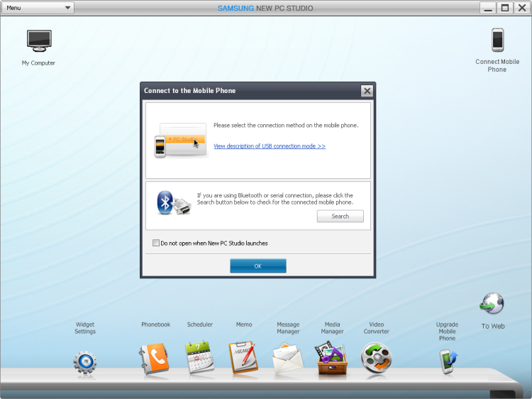The image size is (532, 399).
Task: Open View description of USB connection mode link
Action: (x=270, y=146)
